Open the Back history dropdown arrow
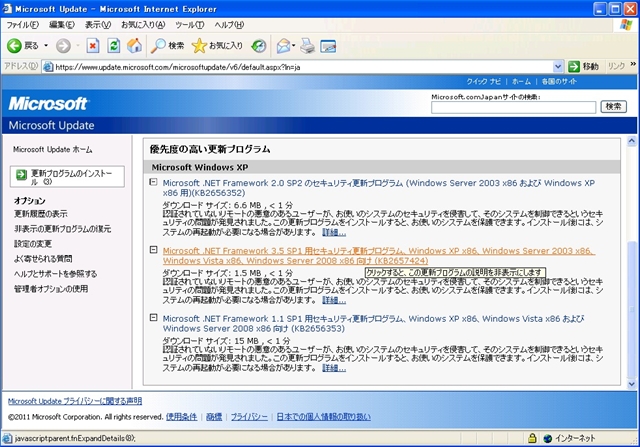 point(46,45)
